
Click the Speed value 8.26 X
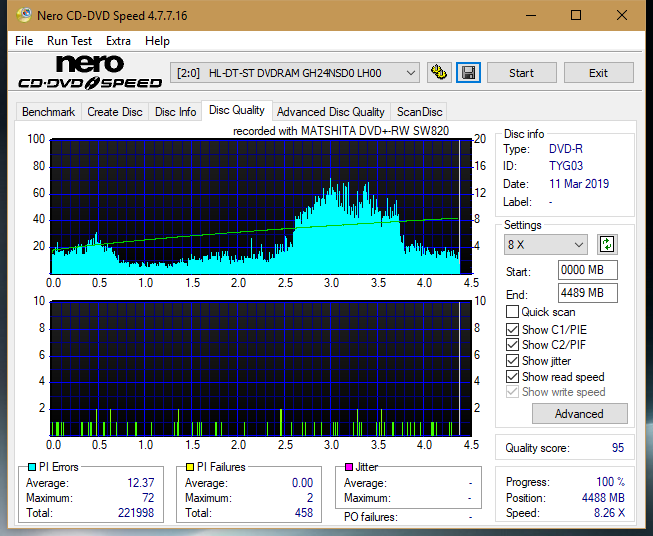tap(609, 513)
